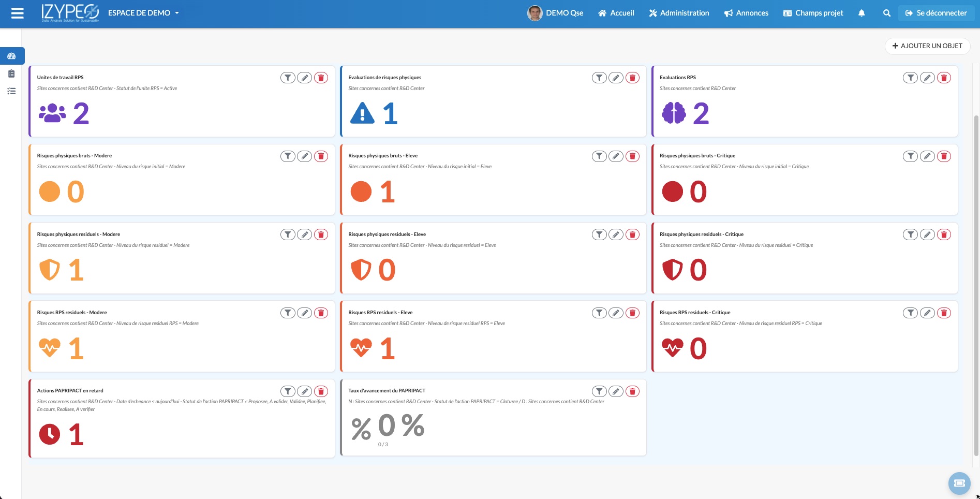This screenshot has width=980, height=499.
Task: Open the Annonces section
Action: 746,13
